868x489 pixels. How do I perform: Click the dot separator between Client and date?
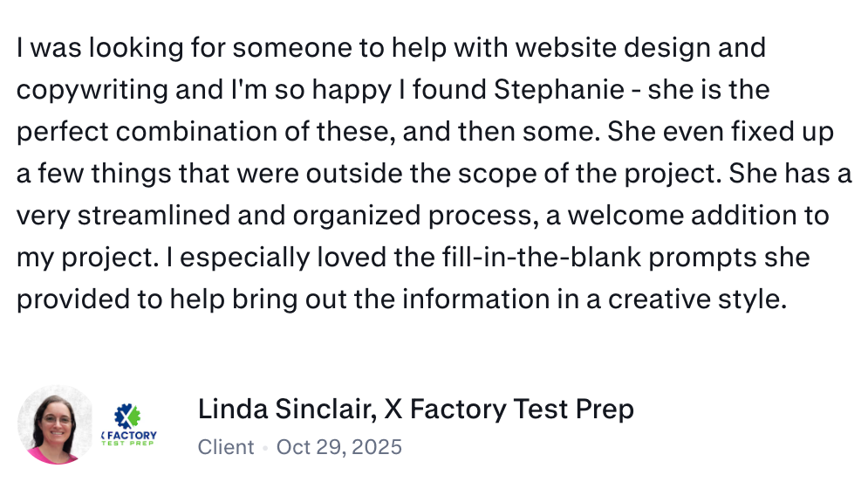(265, 448)
